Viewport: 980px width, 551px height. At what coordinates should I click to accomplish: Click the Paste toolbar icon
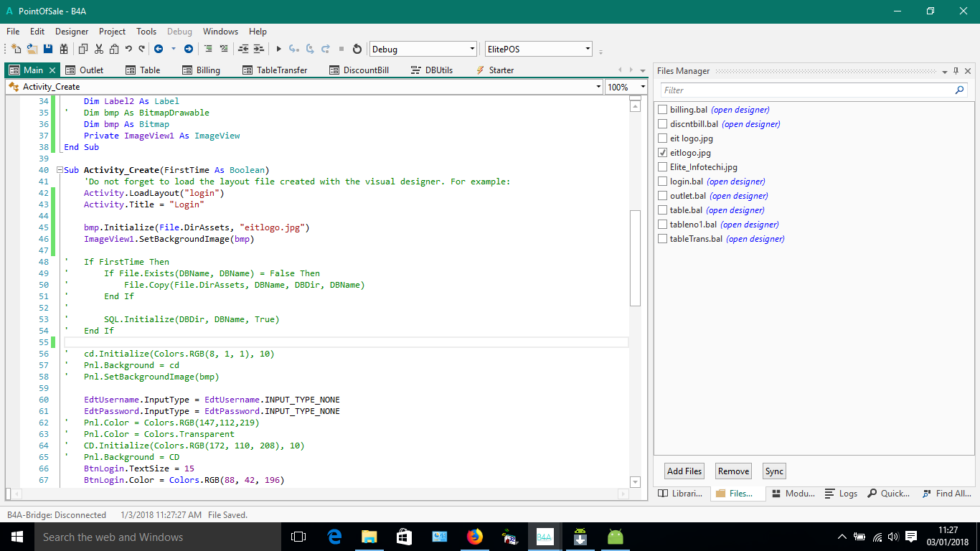(113, 49)
